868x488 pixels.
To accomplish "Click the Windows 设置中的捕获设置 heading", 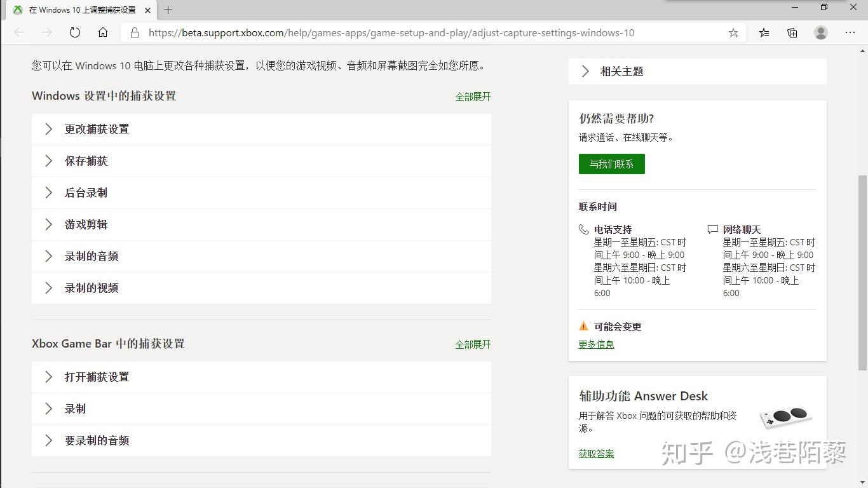I will (x=104, y=96).
